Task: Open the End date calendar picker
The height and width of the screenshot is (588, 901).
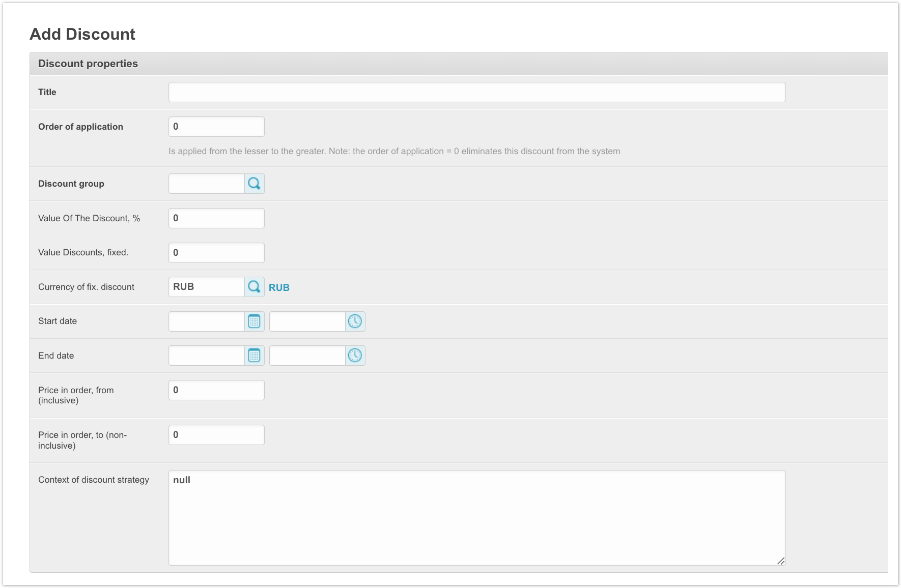Action: (x=254, y=356)
